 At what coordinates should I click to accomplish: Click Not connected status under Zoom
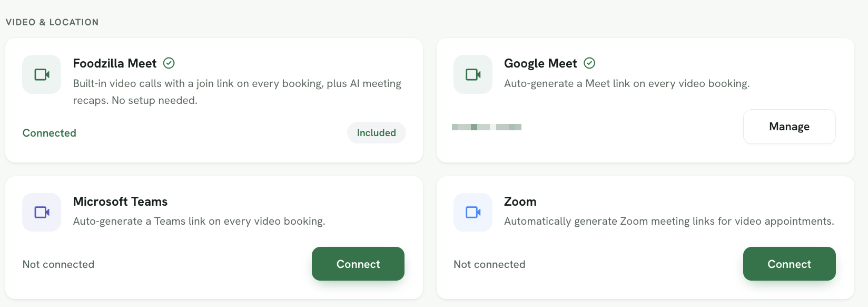pos(489,264)
